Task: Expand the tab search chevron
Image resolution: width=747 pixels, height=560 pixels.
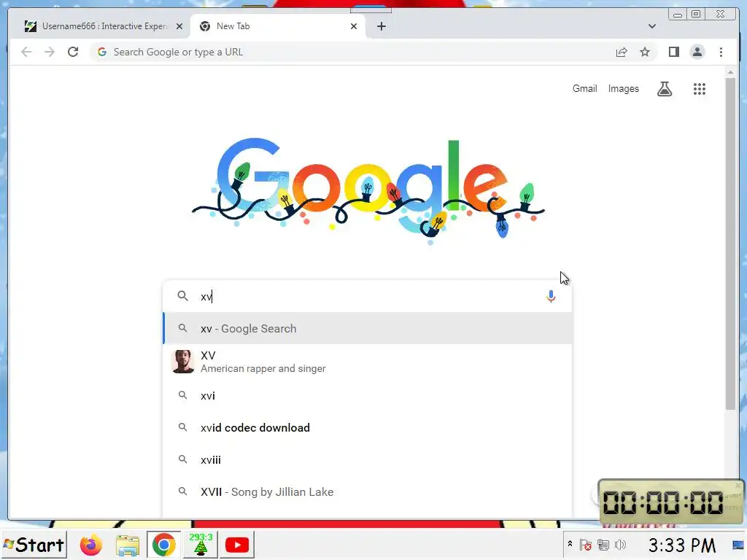Action: point(651,26)
